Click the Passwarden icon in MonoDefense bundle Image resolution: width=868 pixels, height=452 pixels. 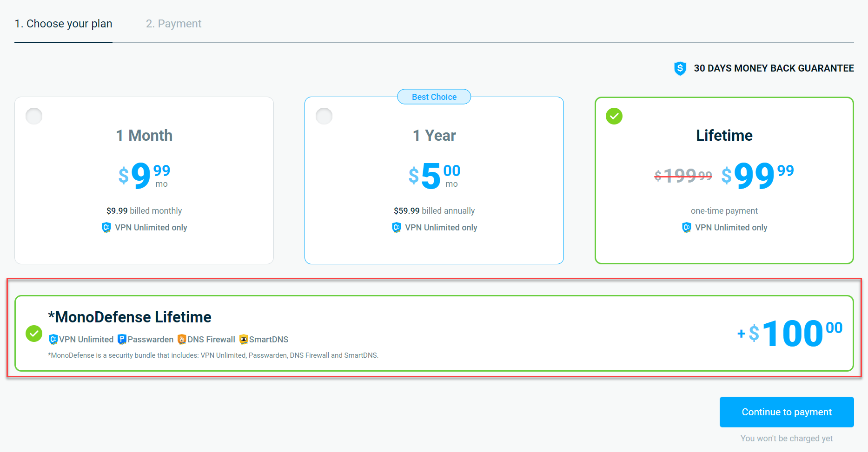122,340
